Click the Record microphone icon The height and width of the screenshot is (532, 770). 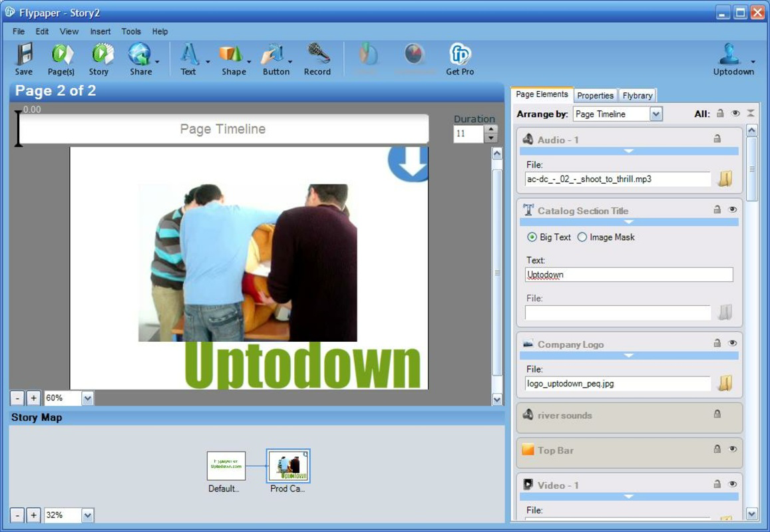(318, 55)
